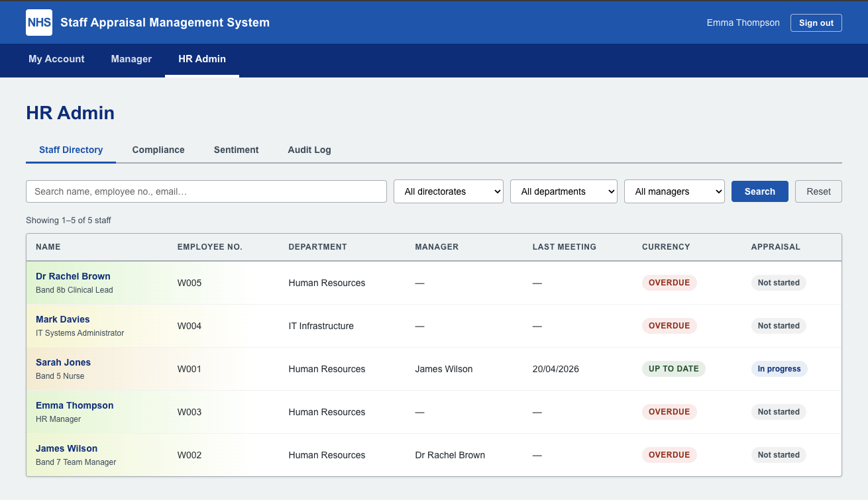
Task: Click the NHS logo icon
Action: [38, 22]
